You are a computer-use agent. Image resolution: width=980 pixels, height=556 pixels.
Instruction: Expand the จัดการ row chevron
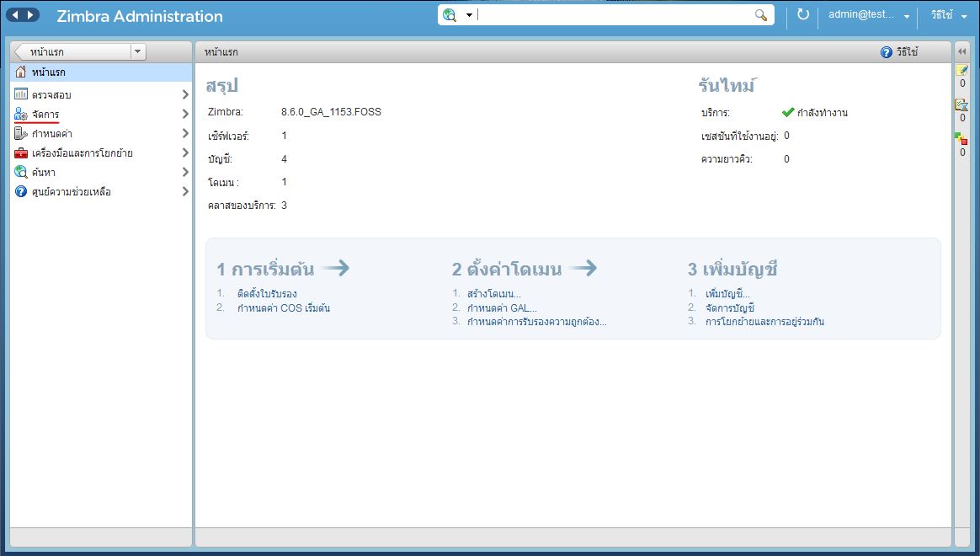(185, 114)
